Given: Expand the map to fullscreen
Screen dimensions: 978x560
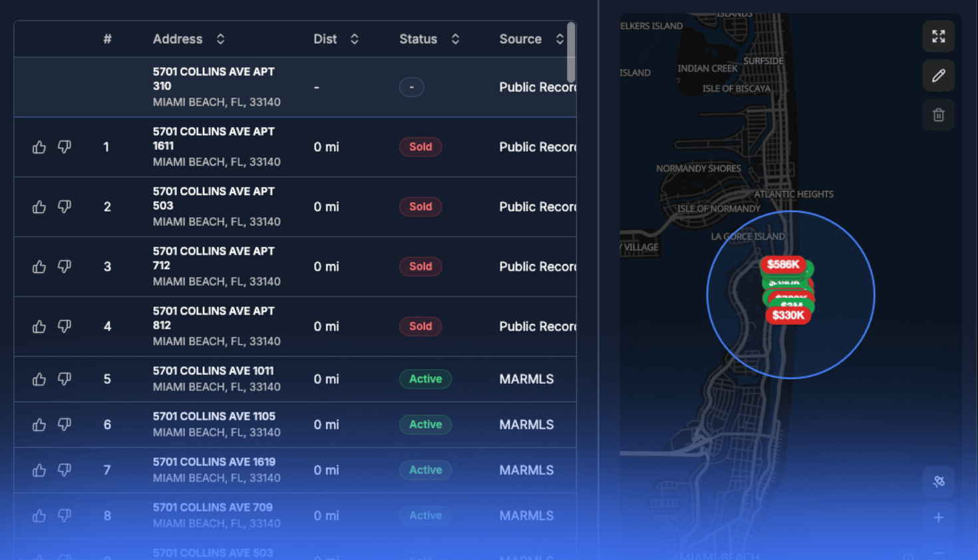Looking at the screenshot, I should tap(939, 36).
